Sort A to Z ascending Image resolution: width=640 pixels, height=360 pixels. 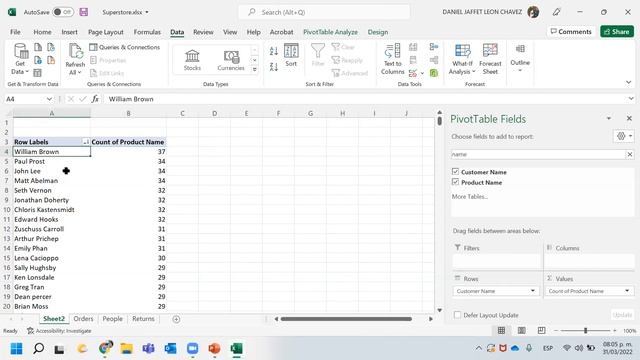(274, 51)
